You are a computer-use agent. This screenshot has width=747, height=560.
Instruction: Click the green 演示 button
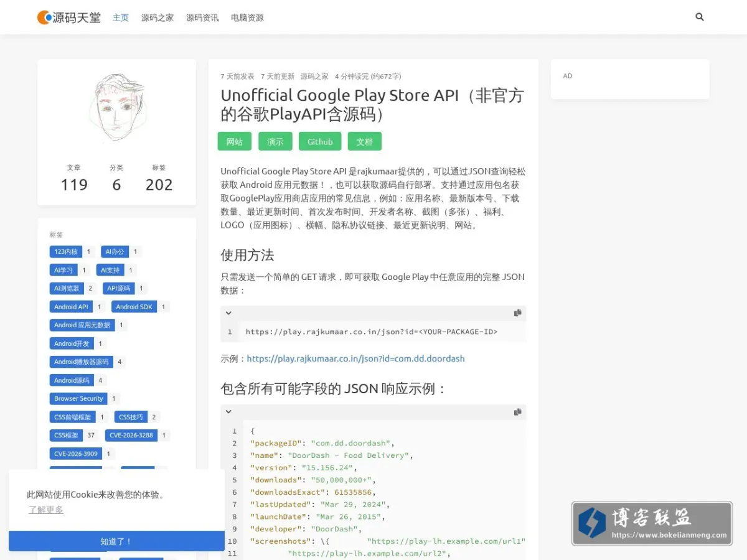click(x=275, y=141)
